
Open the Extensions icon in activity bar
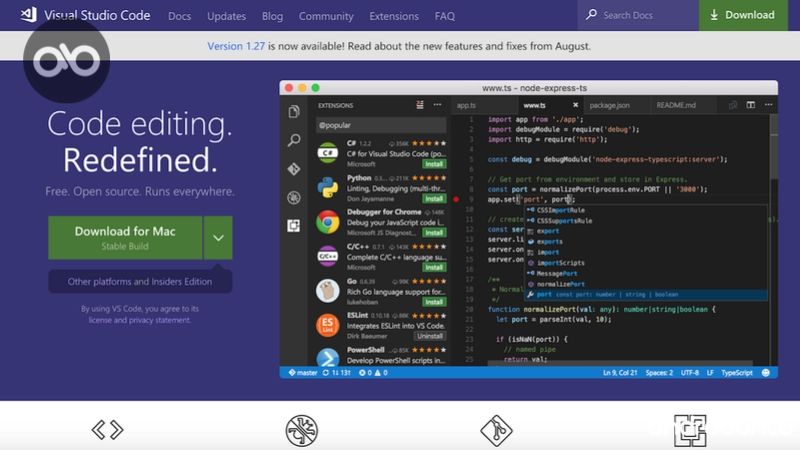(294, 226)
